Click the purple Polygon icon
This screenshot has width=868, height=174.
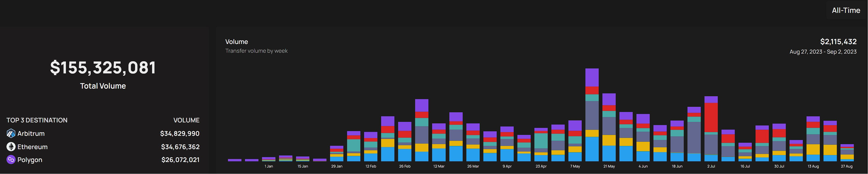(11, 159)
